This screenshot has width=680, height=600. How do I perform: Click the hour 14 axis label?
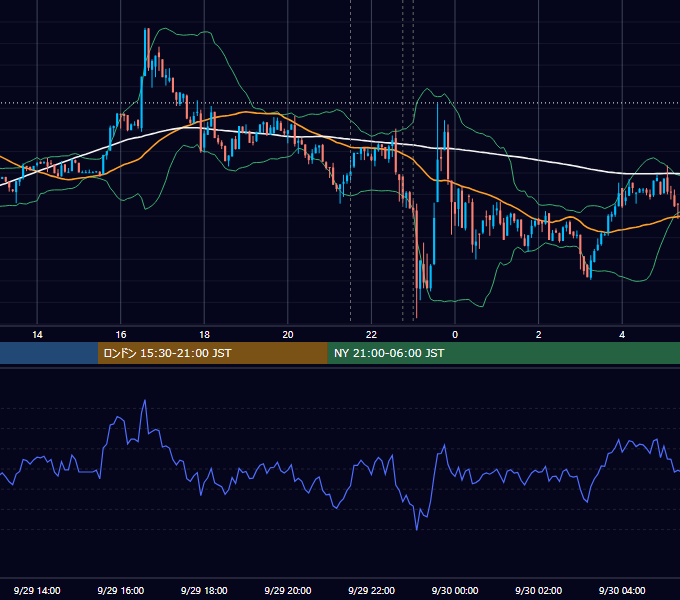point(37,335)
